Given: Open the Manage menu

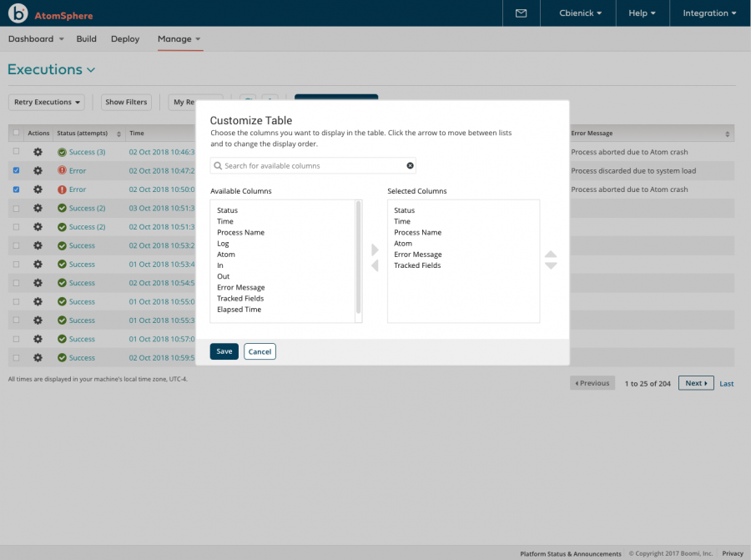Looking at the screenshot, I should coord(174,38).
